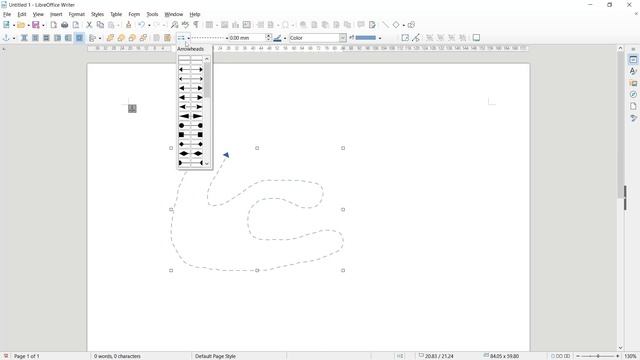Click the Align Objects icon
Viewport: 640px width, 360px height.
click(x=92, y=38)
